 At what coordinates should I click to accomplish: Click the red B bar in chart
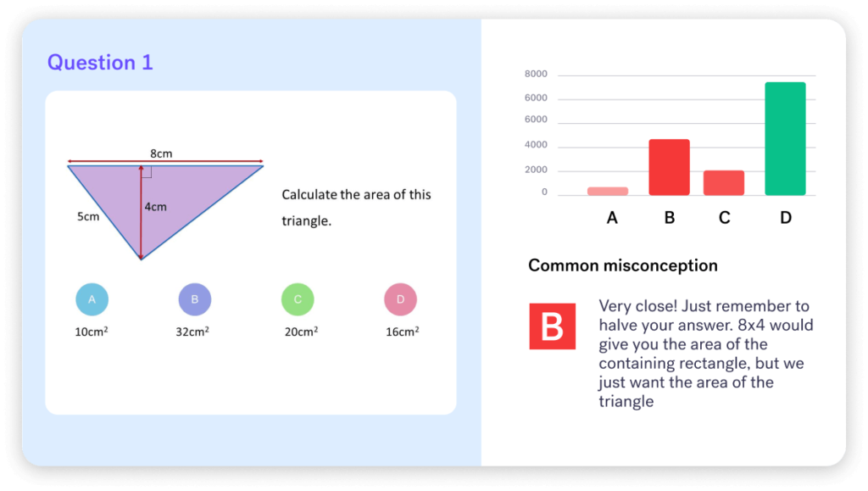[x=670, y=167]
